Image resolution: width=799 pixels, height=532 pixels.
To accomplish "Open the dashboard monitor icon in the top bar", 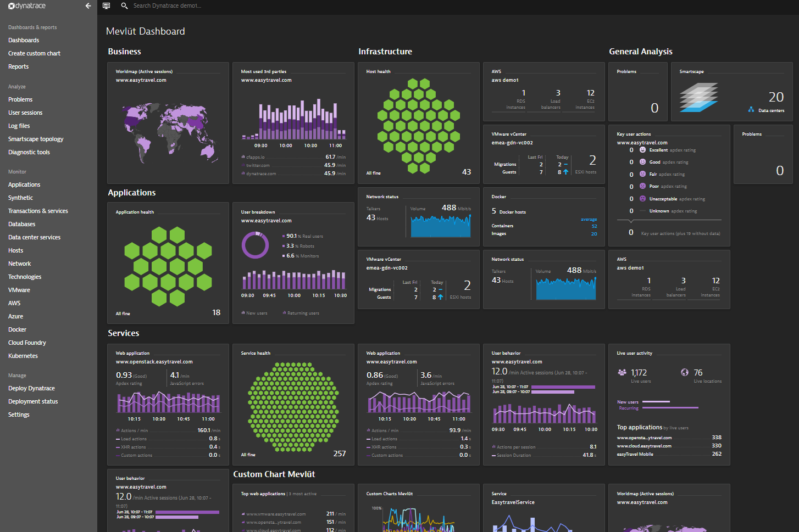I will 107,6.
